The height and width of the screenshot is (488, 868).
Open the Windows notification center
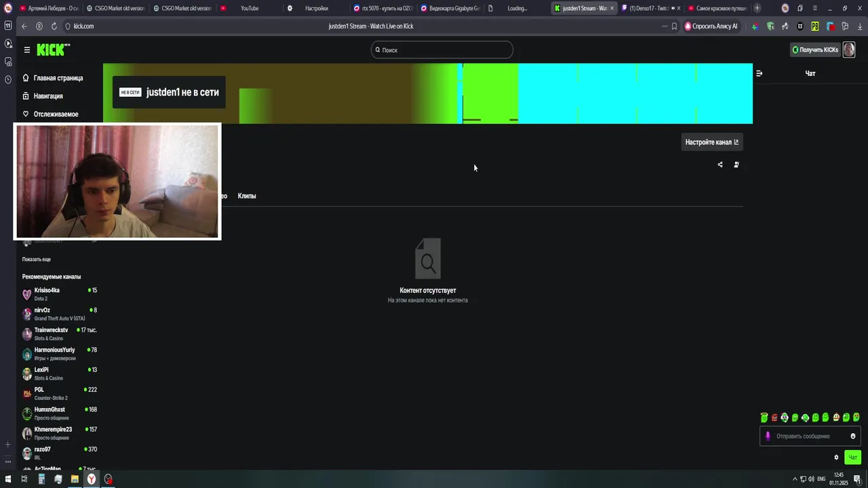click(x=857, y=479)
